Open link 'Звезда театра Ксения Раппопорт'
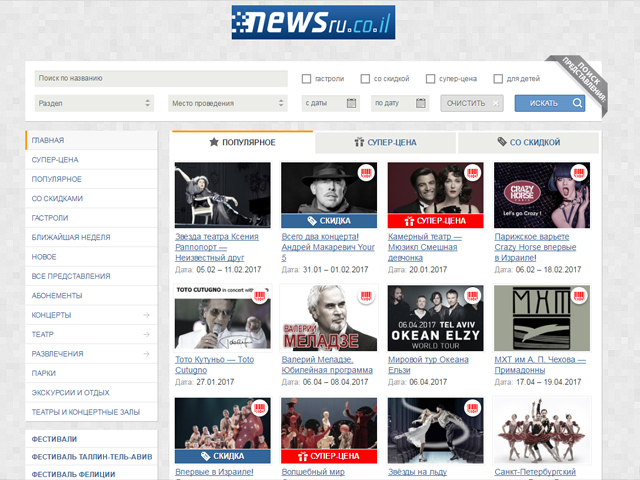This screenshot has width=640, height=480. coord(217,247)
